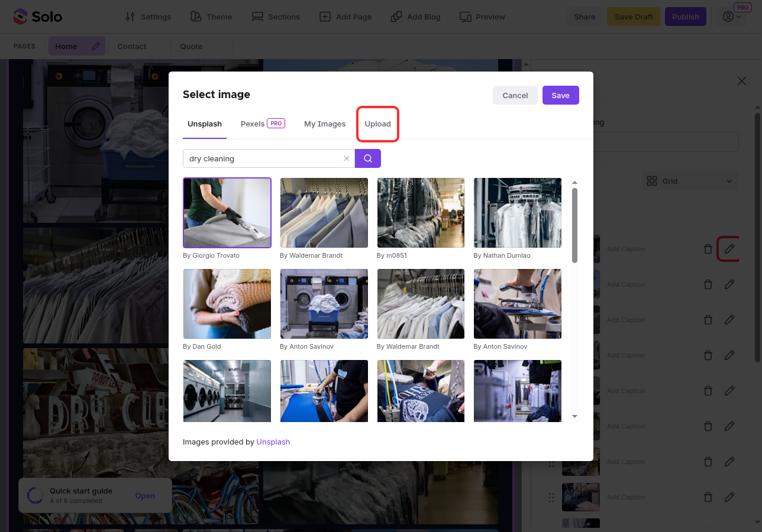Switch to the Upload tab
This screenshot has height=532, width=762.
[x=377, y=124]
